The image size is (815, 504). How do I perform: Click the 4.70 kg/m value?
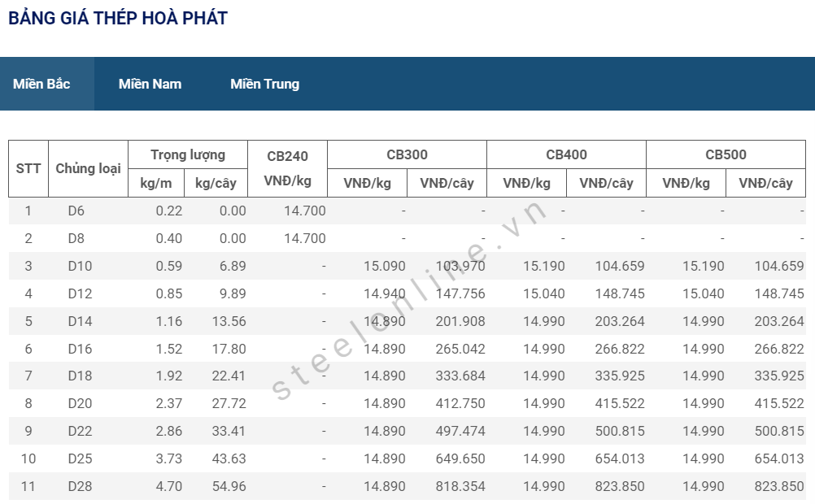coord(169,486)
